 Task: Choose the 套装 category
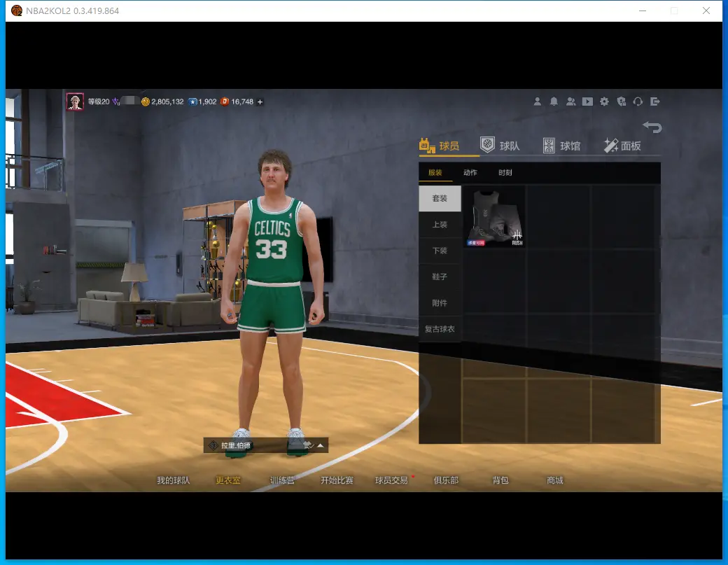pyautogui.click(x=440, y=198)
